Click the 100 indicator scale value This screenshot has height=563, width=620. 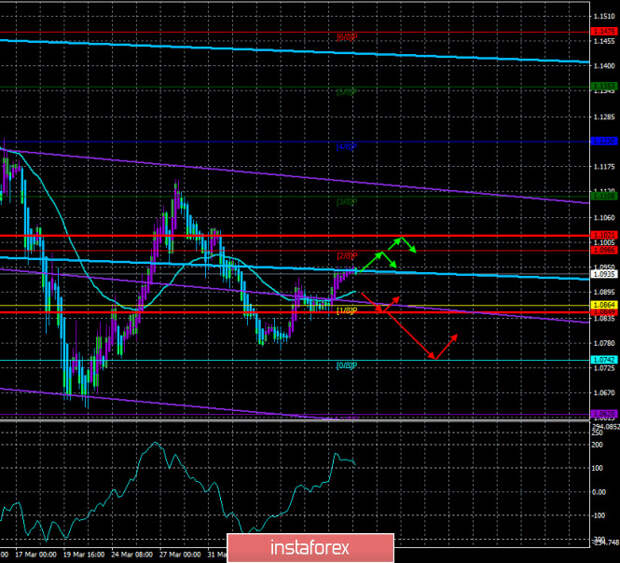(x=597, y=469)
